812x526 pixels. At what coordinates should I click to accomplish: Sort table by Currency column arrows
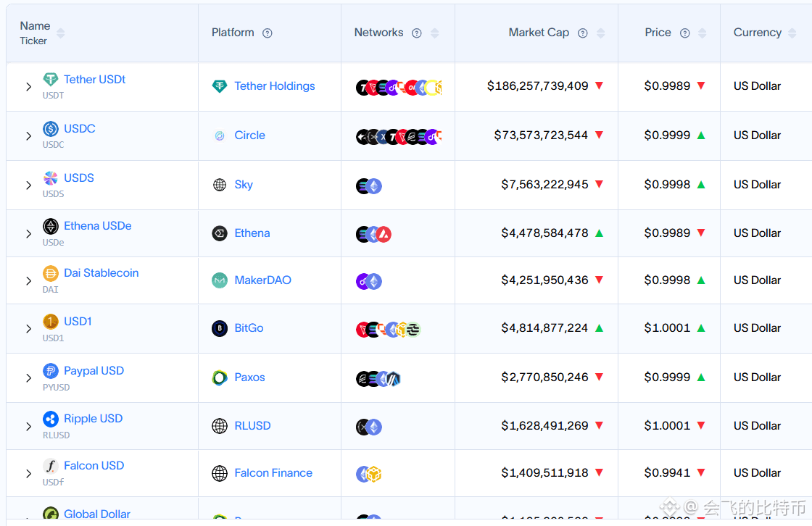click(x=792, y=33)
